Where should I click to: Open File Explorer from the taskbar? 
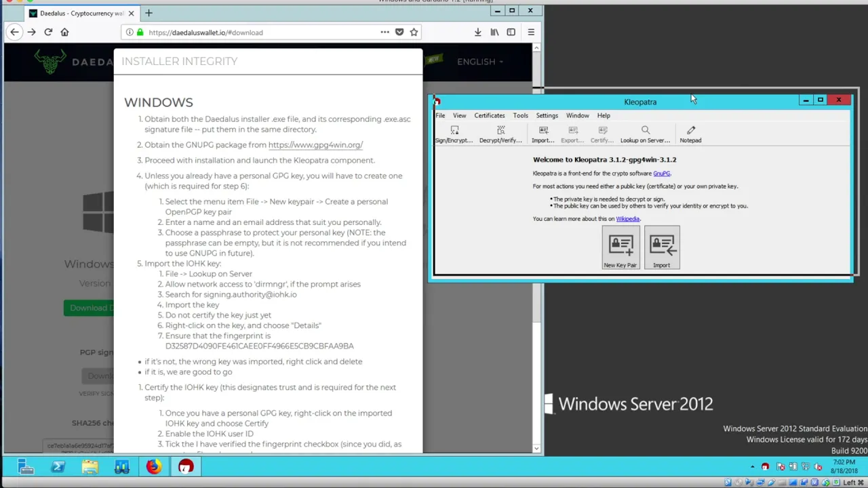point(90,466)
